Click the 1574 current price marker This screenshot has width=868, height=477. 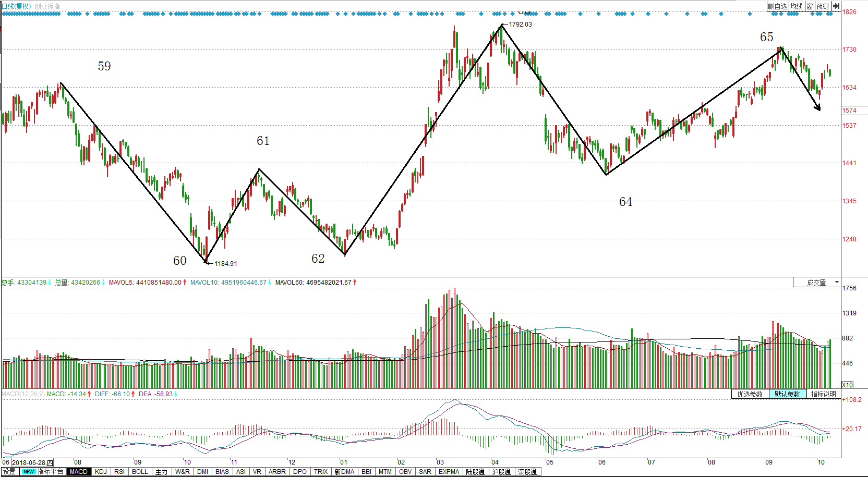[x=850, y=111]
